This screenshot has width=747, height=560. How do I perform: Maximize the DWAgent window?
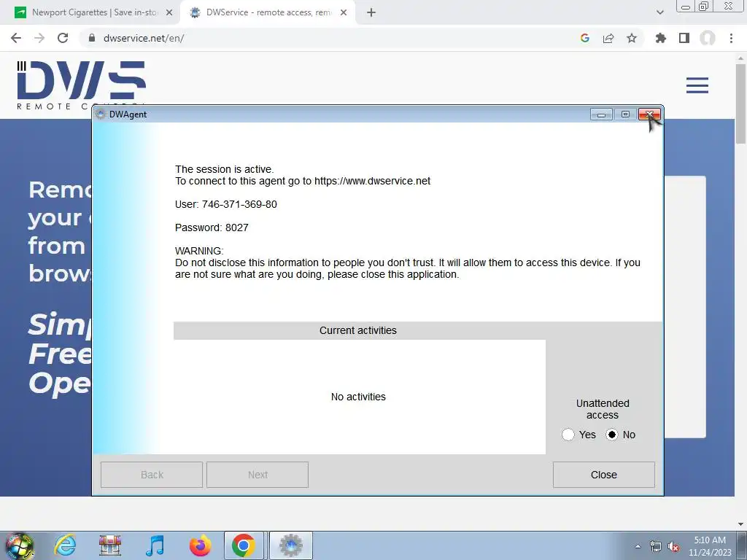(625, 114)
